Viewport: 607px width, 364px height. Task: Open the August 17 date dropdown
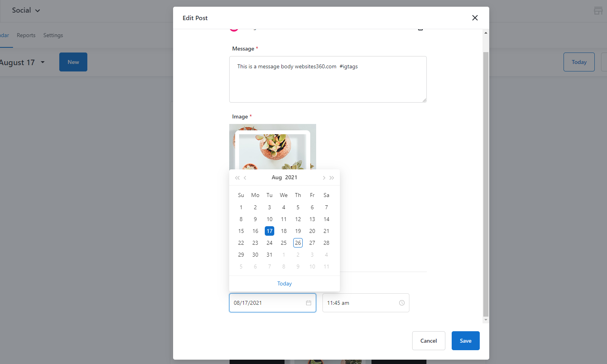click(22, 62)
